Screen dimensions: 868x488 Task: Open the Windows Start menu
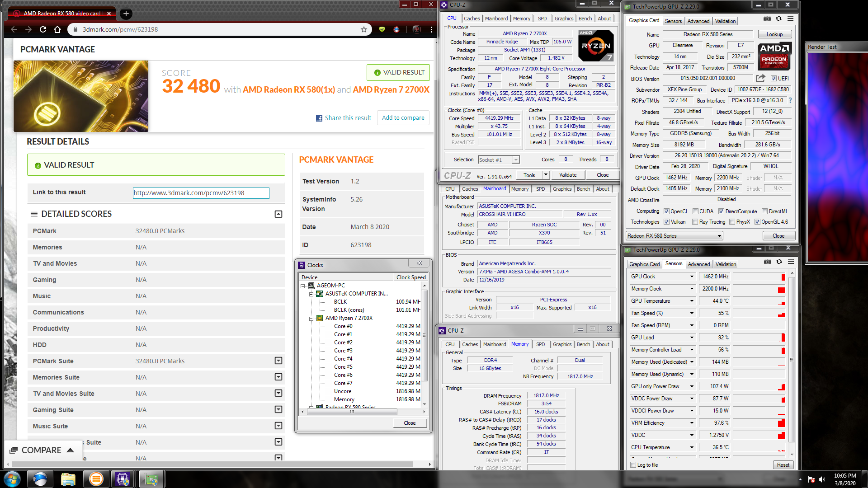pyautogui.click(x=12, y=479)
